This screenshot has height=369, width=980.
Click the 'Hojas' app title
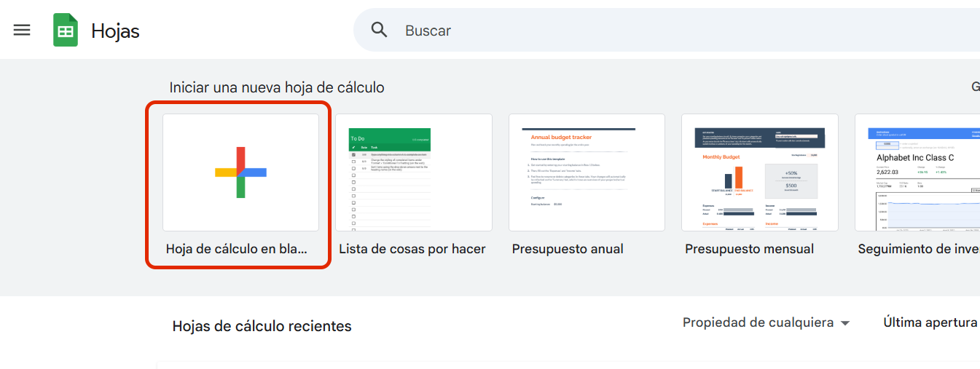pos(115,31)
